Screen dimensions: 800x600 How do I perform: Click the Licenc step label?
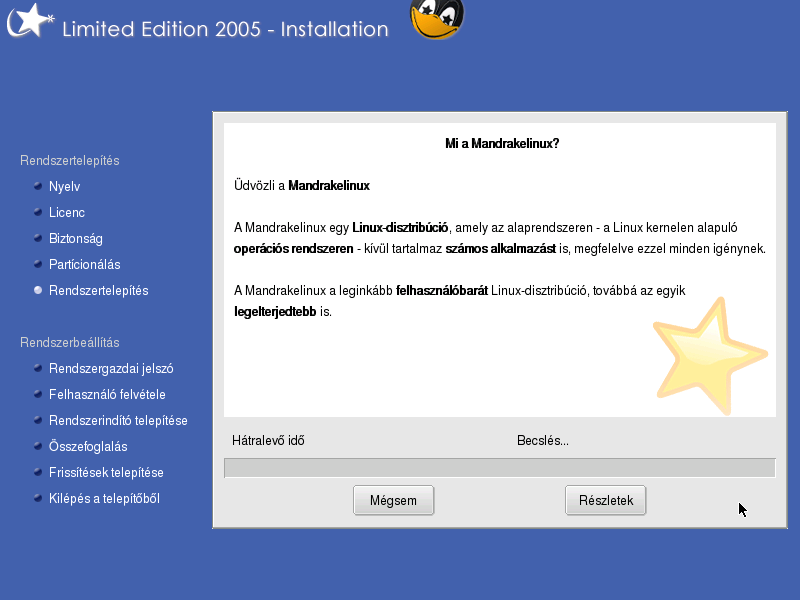tap(67, 212)
